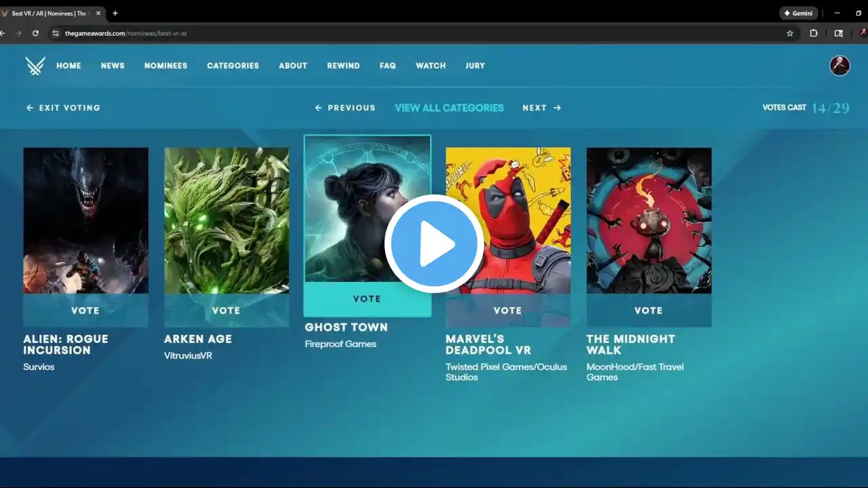Viewport: 868px width, 488px height.
Task: Minimize the browser window
Action: [838, 13]
